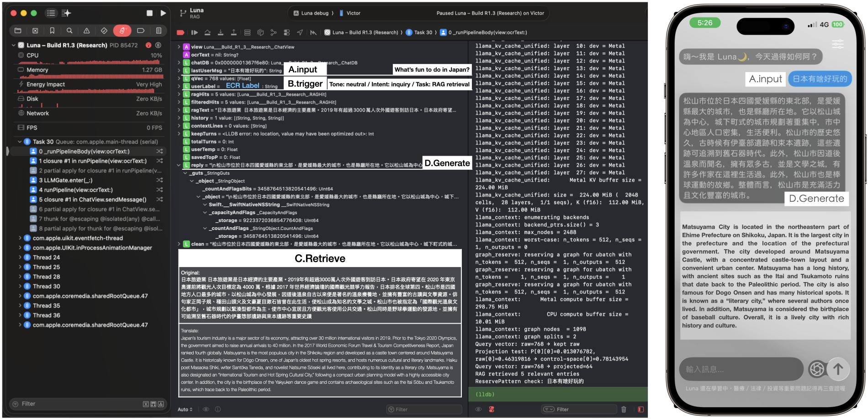Screen dimensions: 868x419
Task: Toggle the console pane visibility button
Action: coord(640,409)
